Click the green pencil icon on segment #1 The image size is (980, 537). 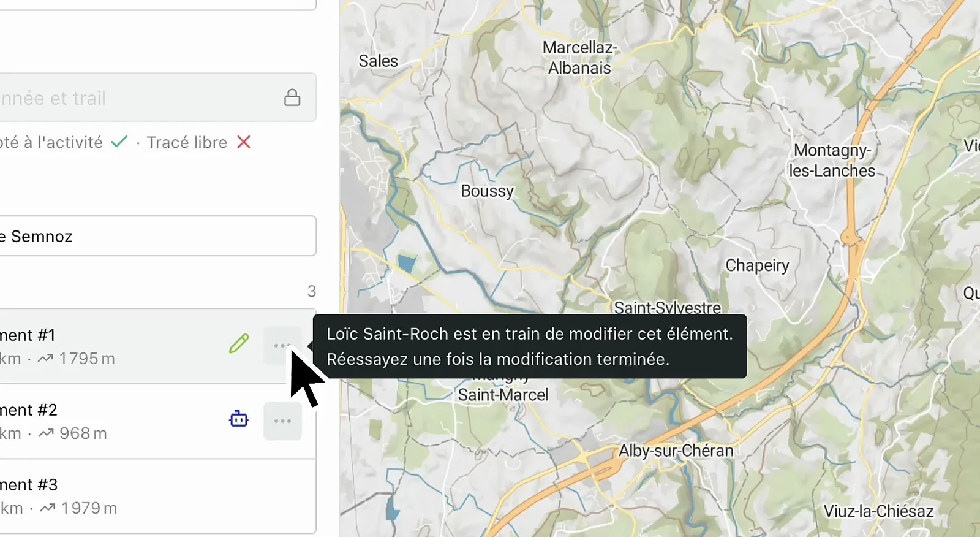(x=239, y=343)
